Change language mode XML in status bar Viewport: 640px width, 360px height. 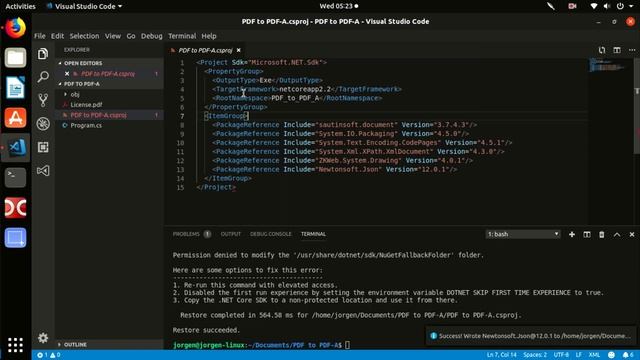click(x=594, y=355)
